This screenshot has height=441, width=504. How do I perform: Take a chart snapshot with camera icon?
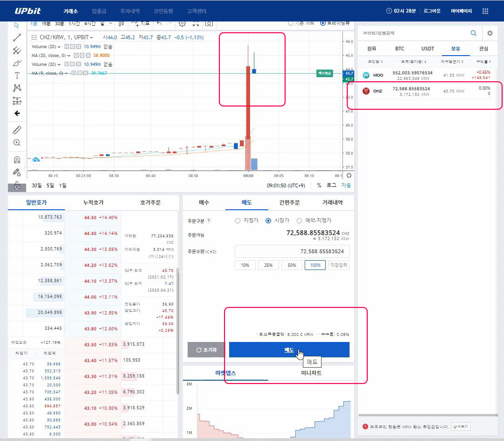[209, 23]
